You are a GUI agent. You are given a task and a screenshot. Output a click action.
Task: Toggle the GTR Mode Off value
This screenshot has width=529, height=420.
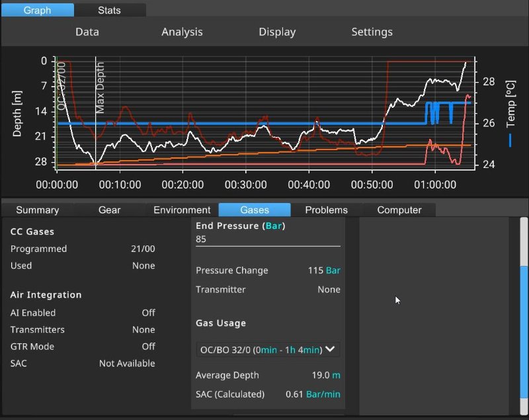click(x=148, y=347)
